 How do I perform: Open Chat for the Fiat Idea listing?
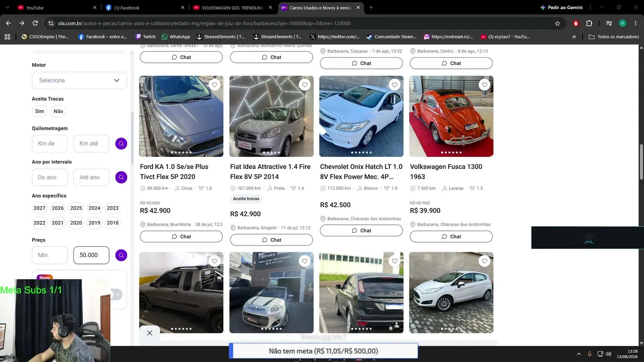[x=271, y=240]
